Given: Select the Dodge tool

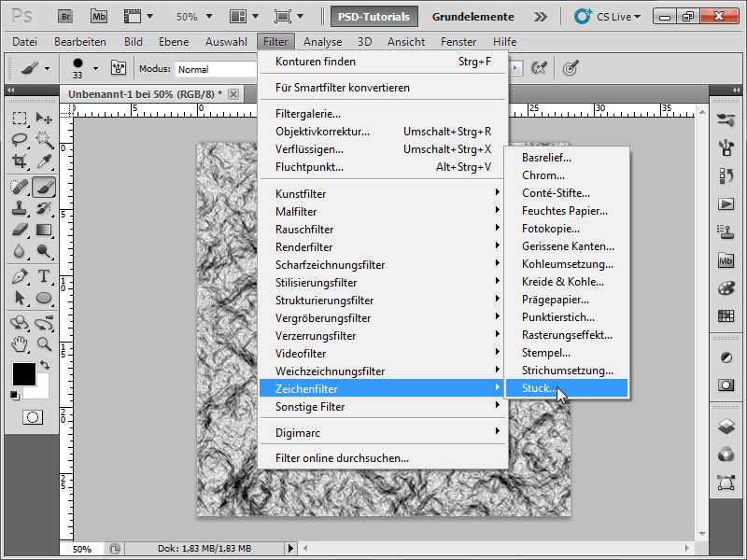Looking at the screenshot, I should (x=44, y=251).
